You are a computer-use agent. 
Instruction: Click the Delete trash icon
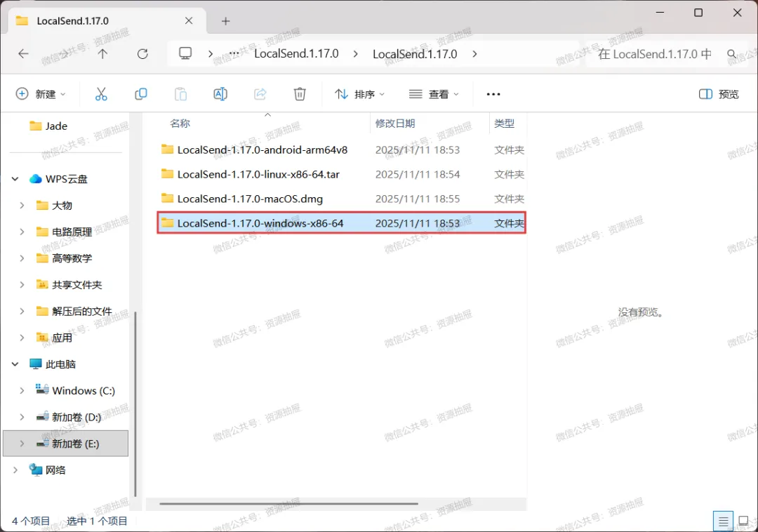(x=300, y=94)
